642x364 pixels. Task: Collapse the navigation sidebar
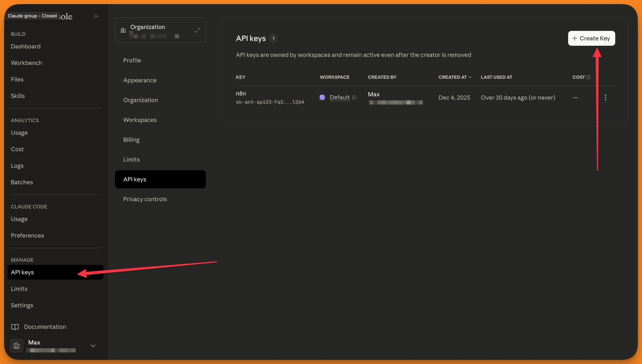pyautogui.click(x=97, y=16)
